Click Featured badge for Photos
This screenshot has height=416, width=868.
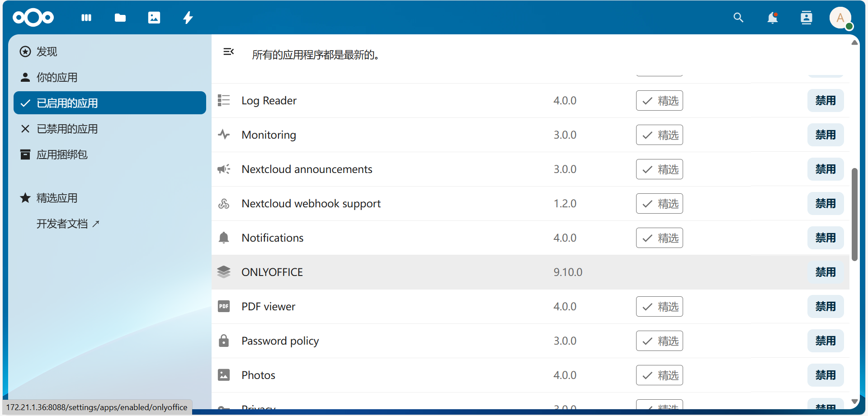coord(660,375)
